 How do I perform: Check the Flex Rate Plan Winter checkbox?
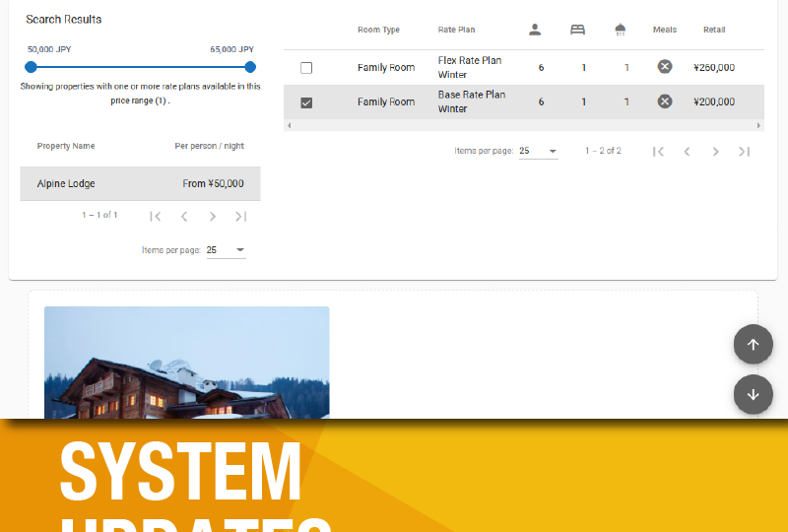tap(306, 67)
